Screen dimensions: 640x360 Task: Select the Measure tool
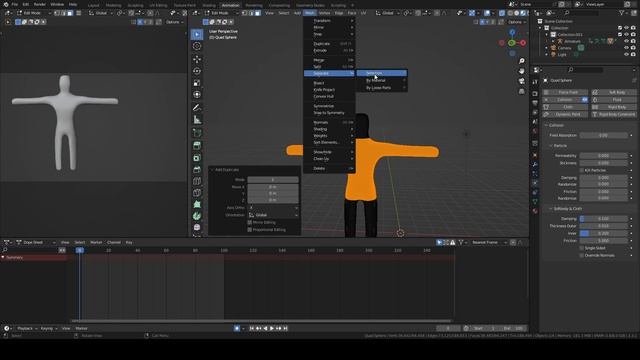[197, 120]
